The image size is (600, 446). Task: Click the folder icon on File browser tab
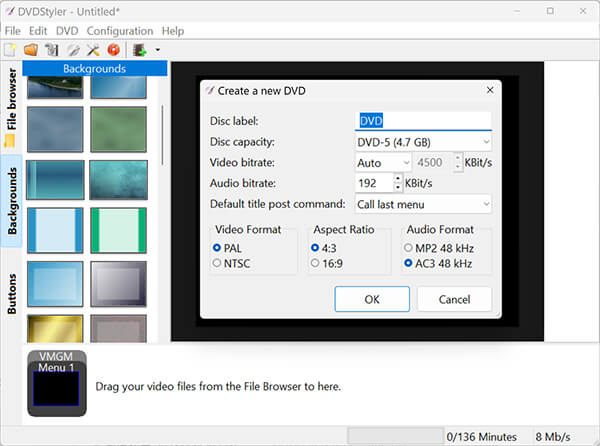10,141
